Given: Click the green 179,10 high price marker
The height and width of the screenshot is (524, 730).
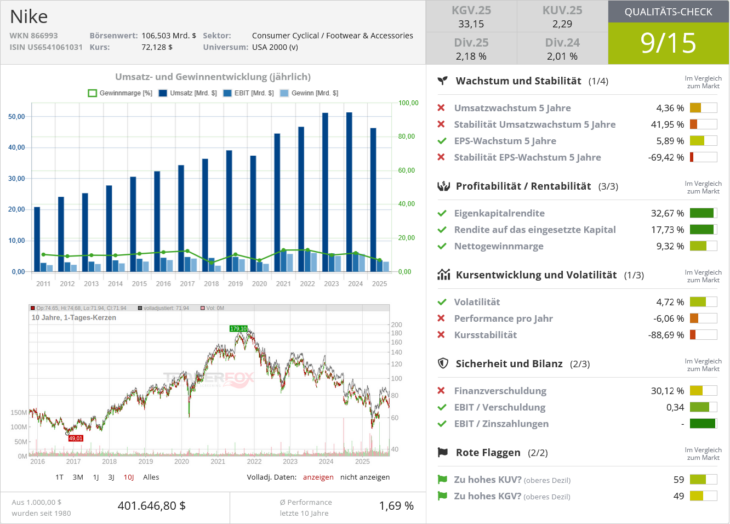Looking at the screenshot, I should 238,328.
